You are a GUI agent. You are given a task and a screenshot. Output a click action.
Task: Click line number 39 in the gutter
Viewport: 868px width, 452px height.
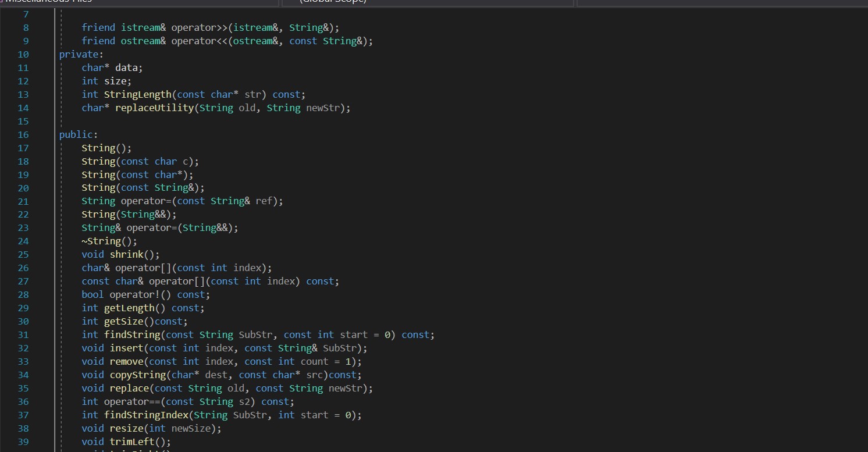(23, 442)
